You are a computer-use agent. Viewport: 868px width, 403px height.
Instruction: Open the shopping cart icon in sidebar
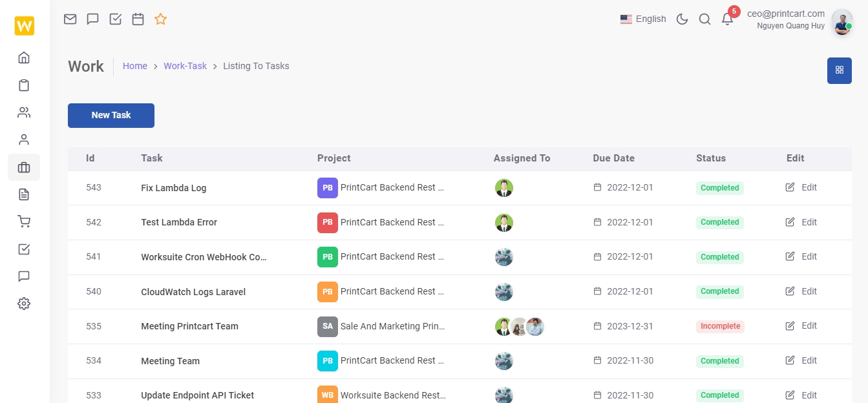[24, 222]
